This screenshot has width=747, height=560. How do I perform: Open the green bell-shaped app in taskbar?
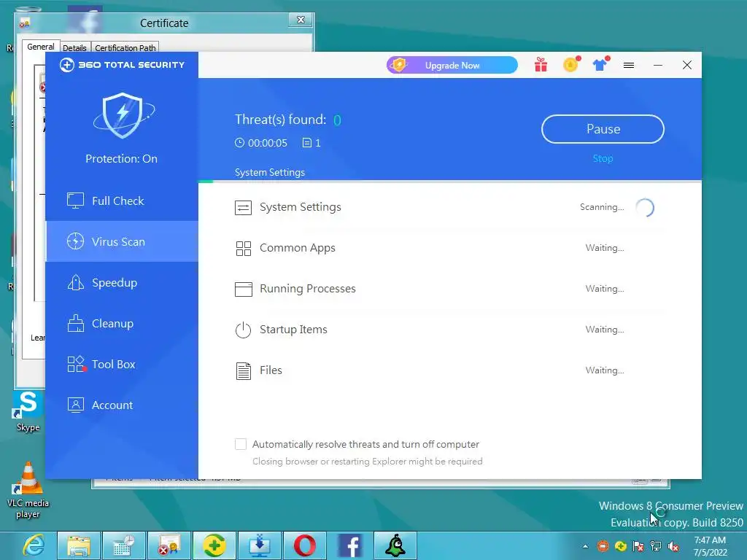tap(395, 545)
